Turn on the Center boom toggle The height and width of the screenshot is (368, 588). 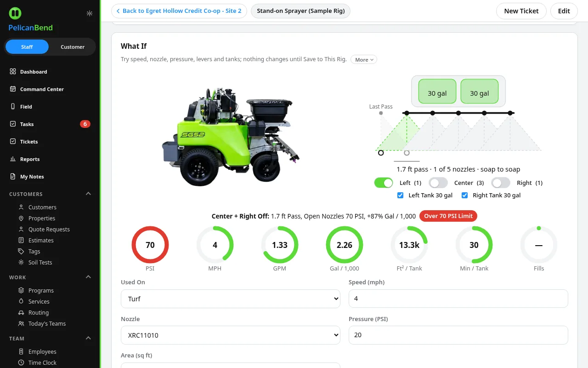click(438, 183)
